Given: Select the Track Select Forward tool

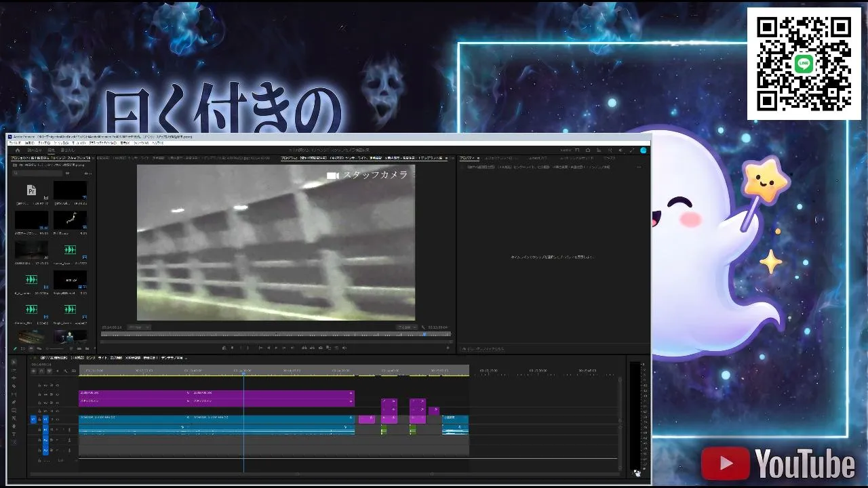Looking at the screenshot, I should [14, 370].
